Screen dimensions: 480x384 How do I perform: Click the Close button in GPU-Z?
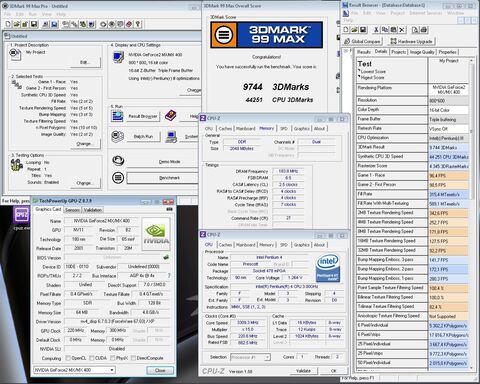[x=160, y=370]
